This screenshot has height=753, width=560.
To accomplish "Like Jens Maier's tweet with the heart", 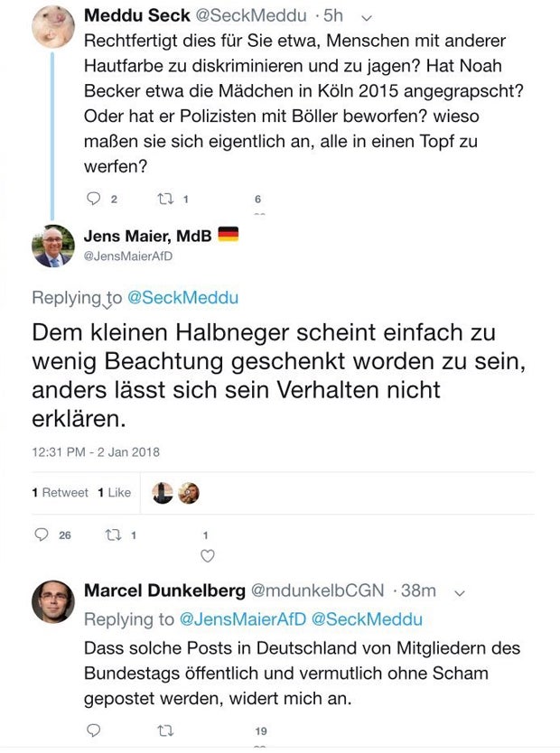I will pyautogui.click(x=208, y=555).
